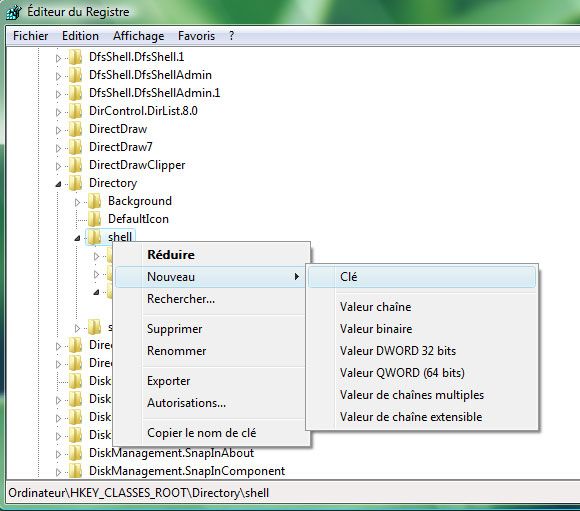This screenshot has width=580, height=511.
Task: Click Copier le nom de clé
Action: (201, 433)
